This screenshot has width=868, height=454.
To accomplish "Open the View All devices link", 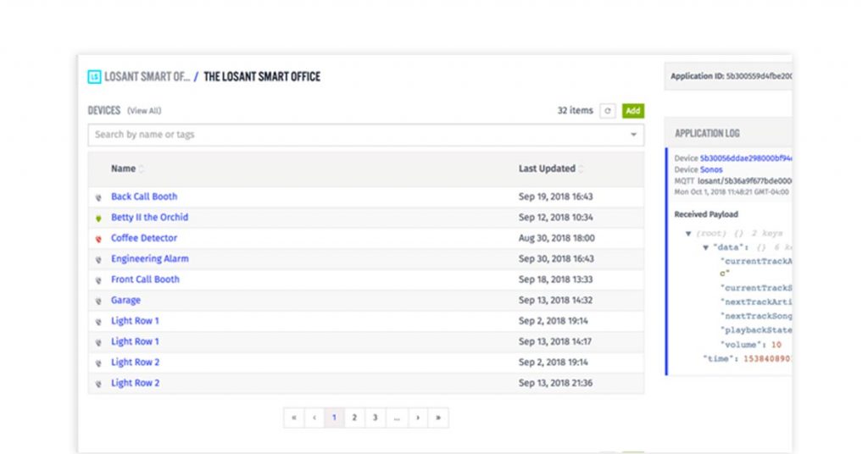I will coord(144,111).
